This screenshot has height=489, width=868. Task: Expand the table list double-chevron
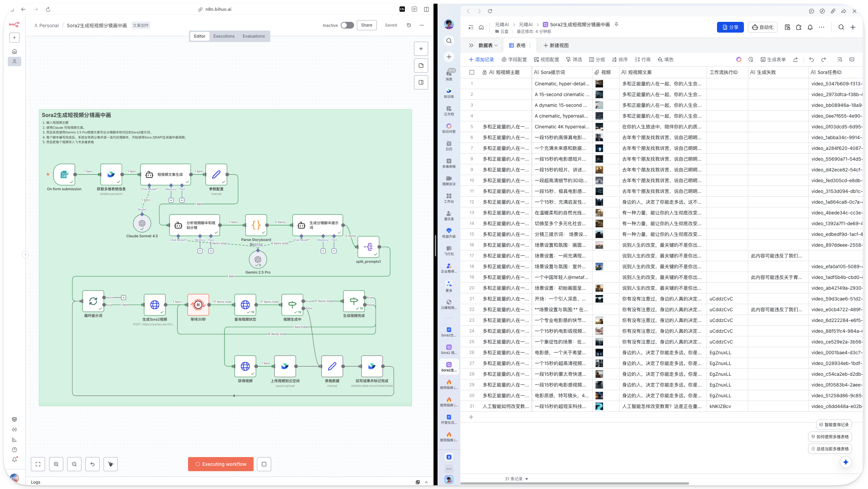[471, 45]
